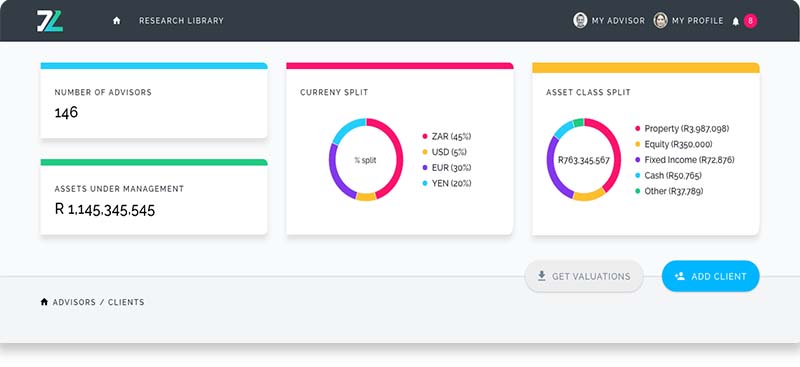Open My Advisor menu link
This screenshot has width=800, height=367.
pos(618,21)
